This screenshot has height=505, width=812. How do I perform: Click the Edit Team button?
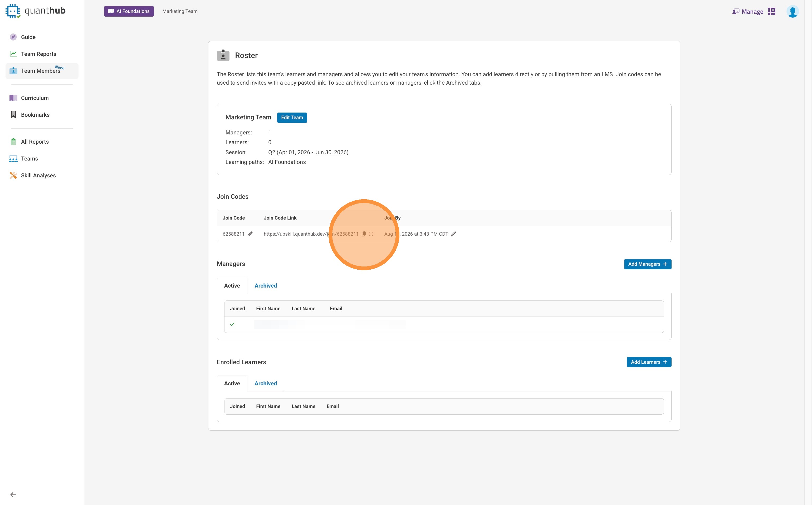pyautogui.click(x=292, y=118)
